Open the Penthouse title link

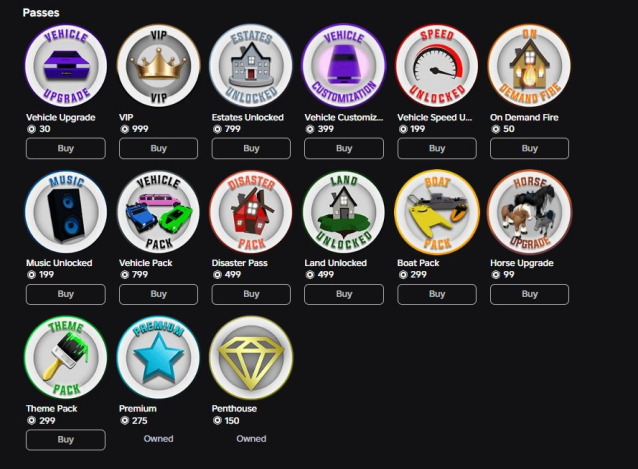tap(234, 409)
